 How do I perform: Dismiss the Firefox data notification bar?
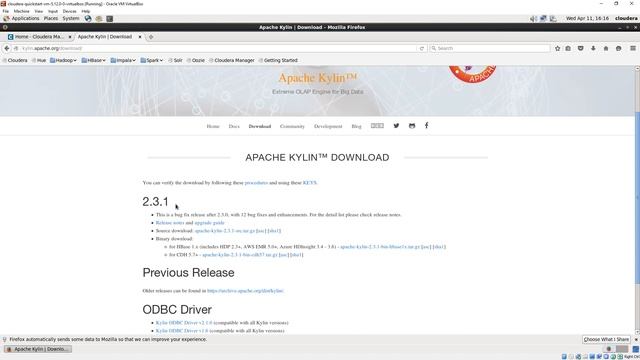coord(636,340)
